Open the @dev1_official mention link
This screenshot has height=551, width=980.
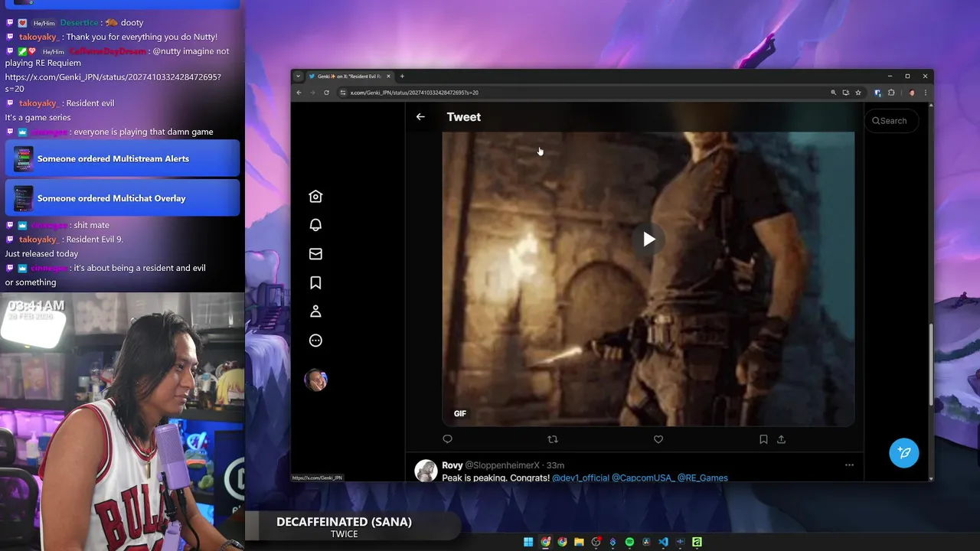(580, 478)
